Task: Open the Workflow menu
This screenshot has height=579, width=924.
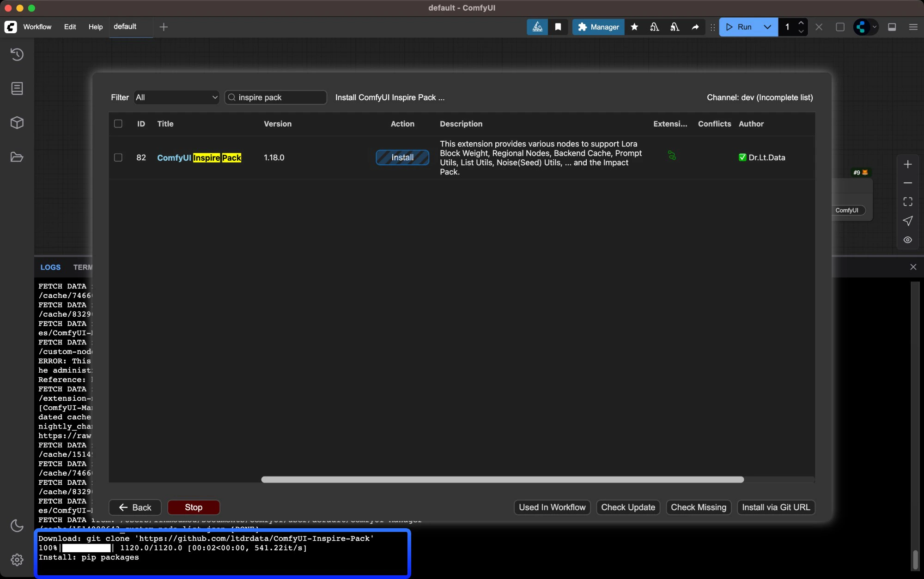Action: click(37, 27)
